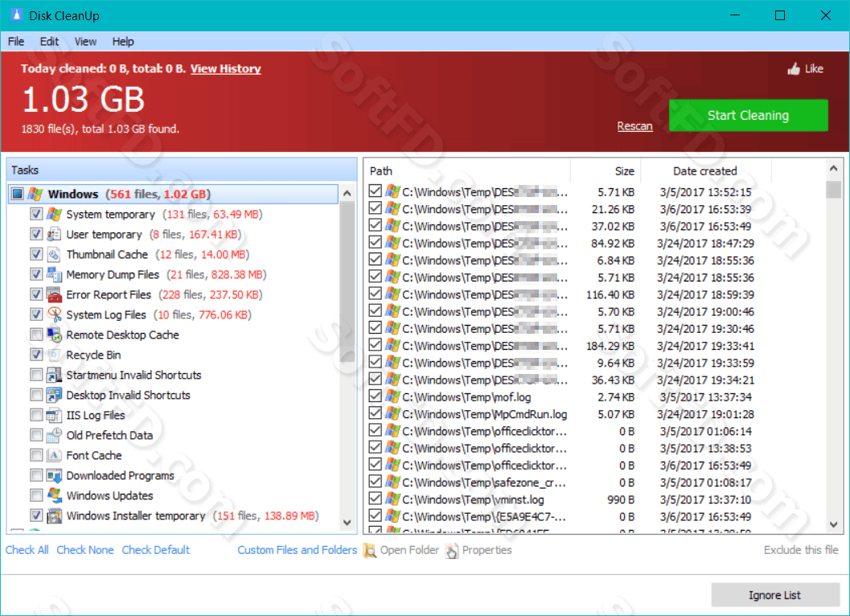
Task: Click the file icon of mof.log
Action: 392,396
